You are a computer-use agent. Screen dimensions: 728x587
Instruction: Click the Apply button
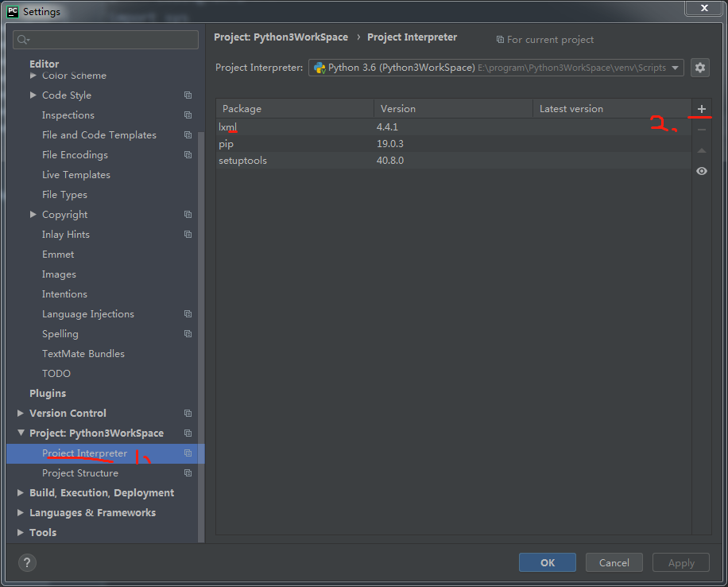pyautogui.click(x=680, y=563)
